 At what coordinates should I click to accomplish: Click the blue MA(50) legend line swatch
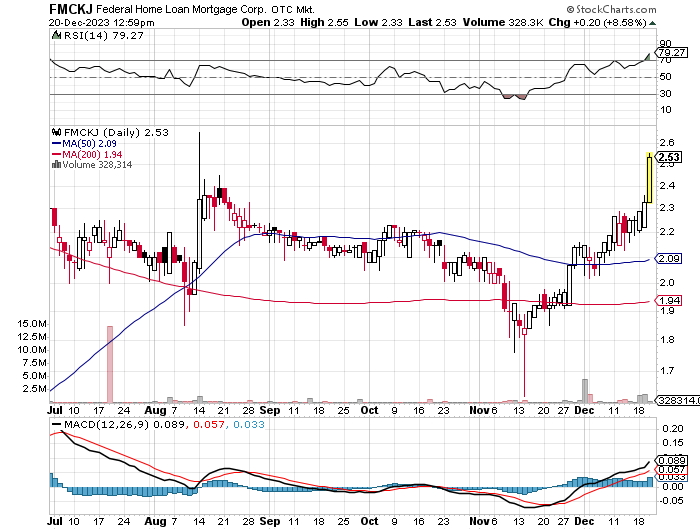(57, 143)
